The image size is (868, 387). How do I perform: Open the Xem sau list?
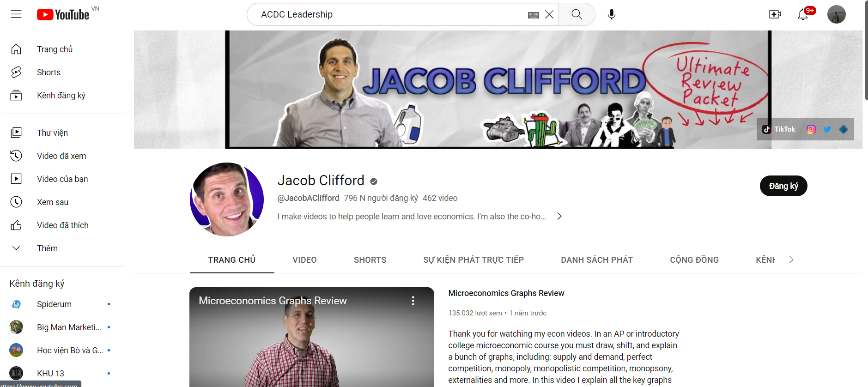(x=63, y=202)
